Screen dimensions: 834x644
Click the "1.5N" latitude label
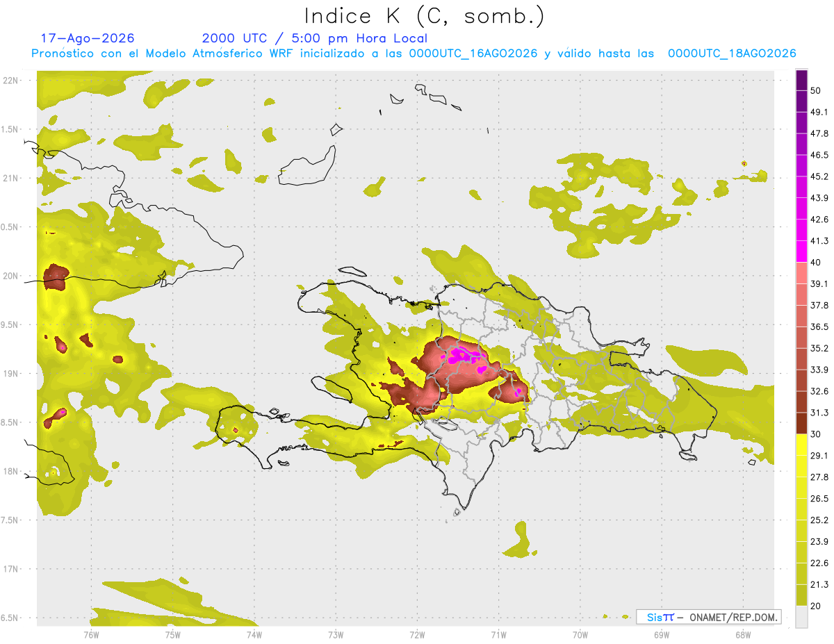tap(9, 129)
